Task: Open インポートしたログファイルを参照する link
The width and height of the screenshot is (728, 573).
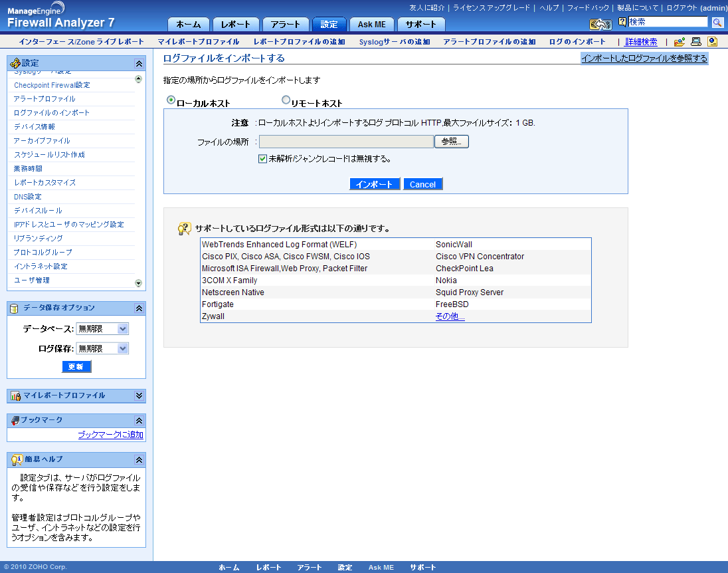Action: (644, 58)
